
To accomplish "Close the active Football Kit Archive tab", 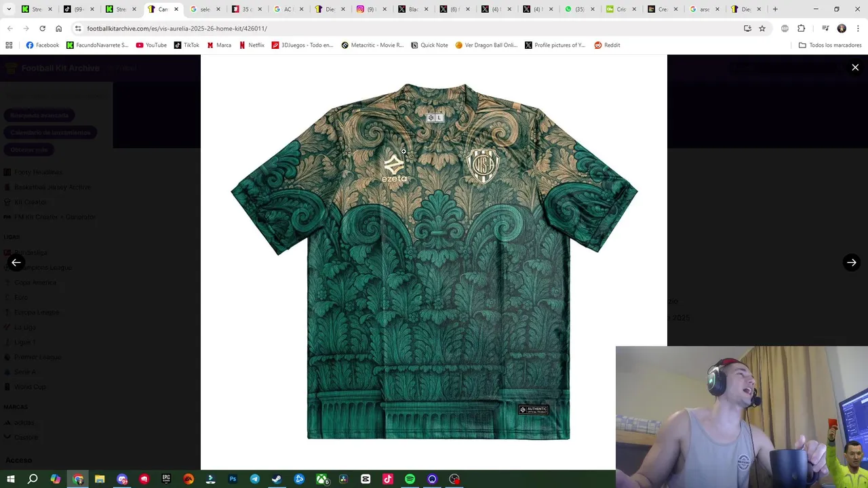I will point(176,9).
